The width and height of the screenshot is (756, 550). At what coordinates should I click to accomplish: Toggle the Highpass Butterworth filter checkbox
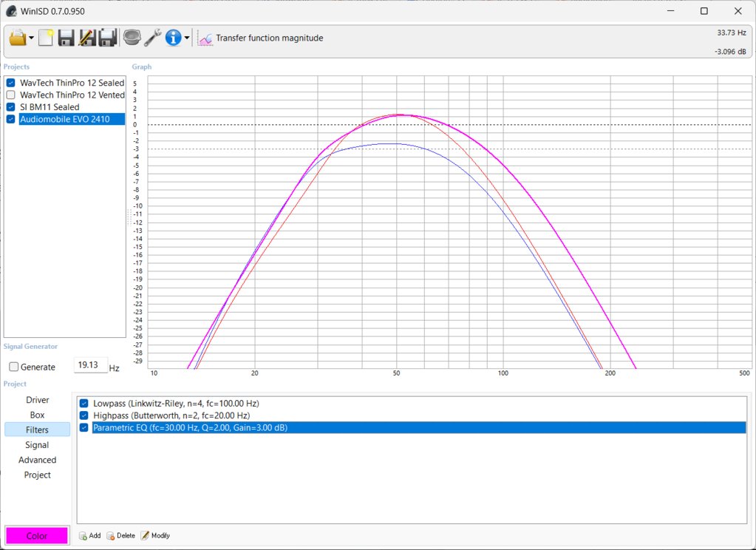click(84, 415)
